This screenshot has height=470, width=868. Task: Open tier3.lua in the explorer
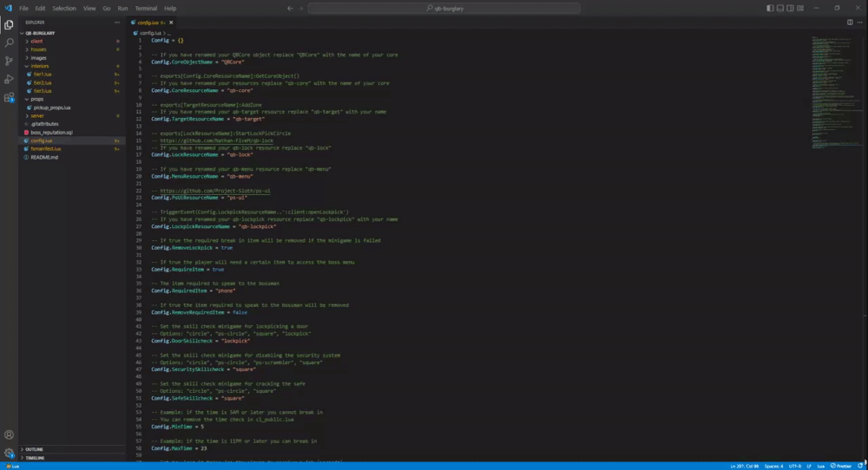72,91
